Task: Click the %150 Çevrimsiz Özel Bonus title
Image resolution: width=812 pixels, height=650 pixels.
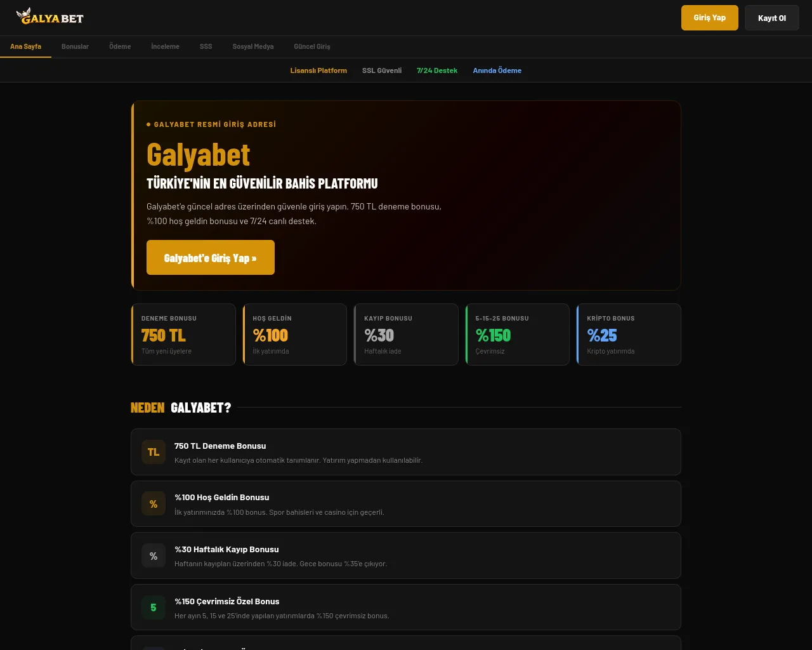Action: pyautogui.click(x=227, y=602)
